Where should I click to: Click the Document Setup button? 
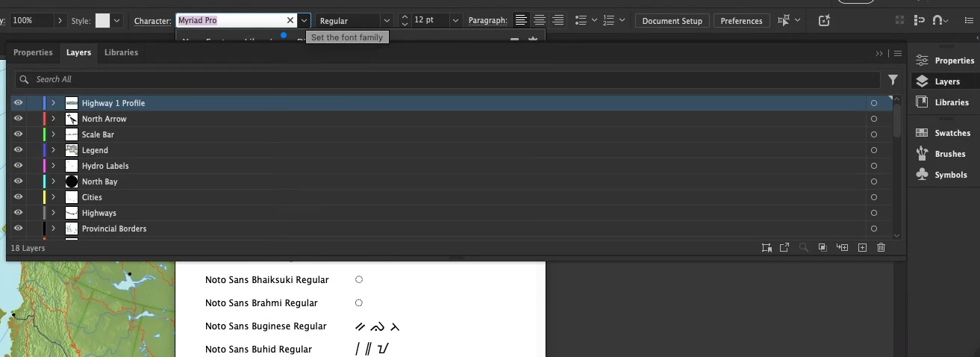click(x=672, y=21)
